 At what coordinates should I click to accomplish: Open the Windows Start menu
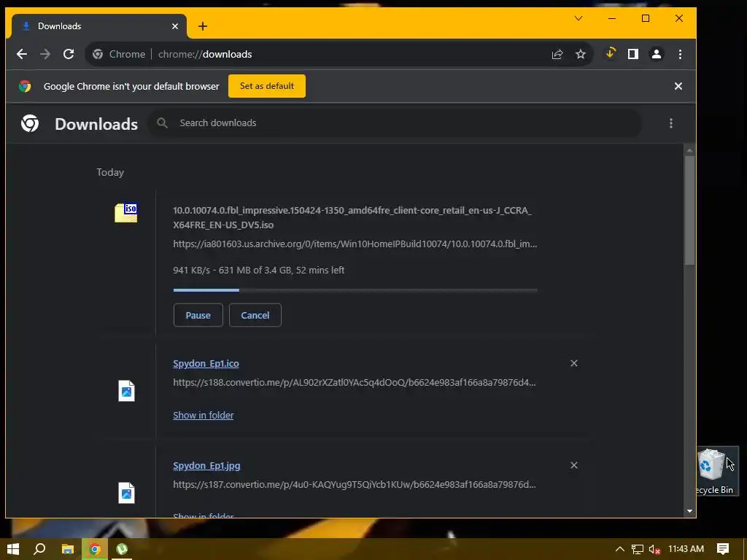(x=13, y=549)
